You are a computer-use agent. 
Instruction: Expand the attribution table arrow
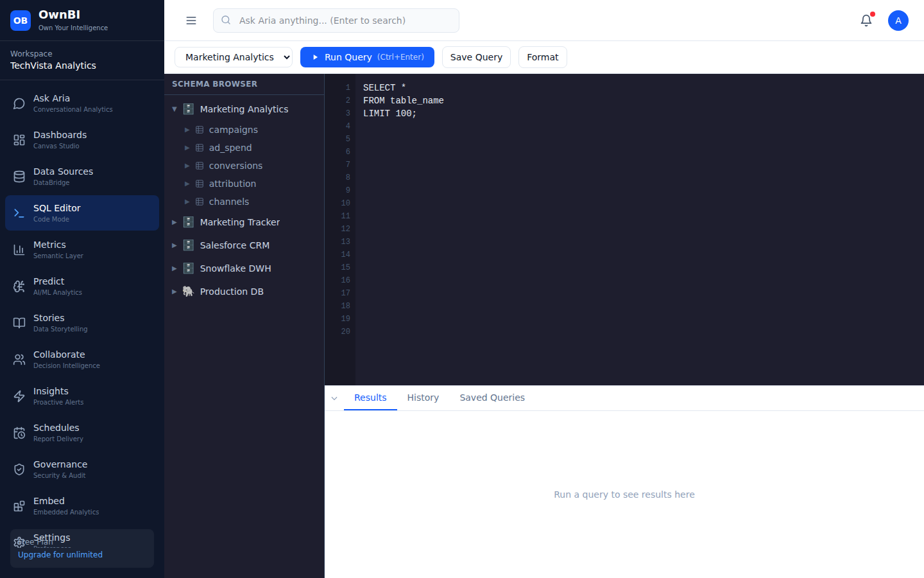[187, 184]
